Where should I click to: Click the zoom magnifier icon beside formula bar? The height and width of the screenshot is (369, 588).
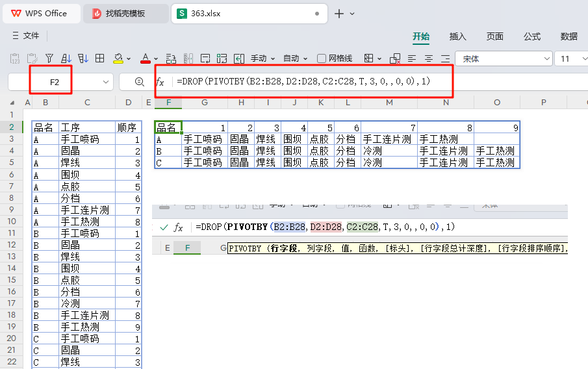[140, 82]
